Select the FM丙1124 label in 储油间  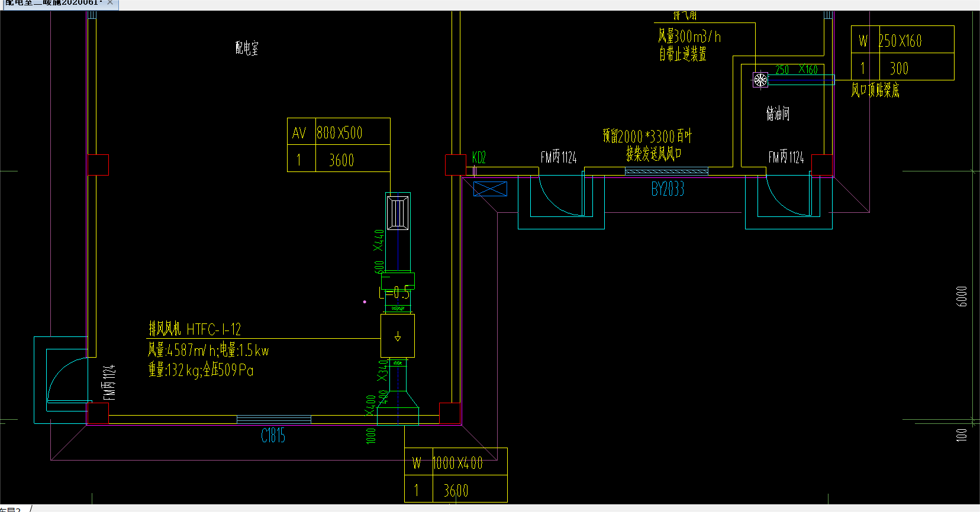click(786, 157)
